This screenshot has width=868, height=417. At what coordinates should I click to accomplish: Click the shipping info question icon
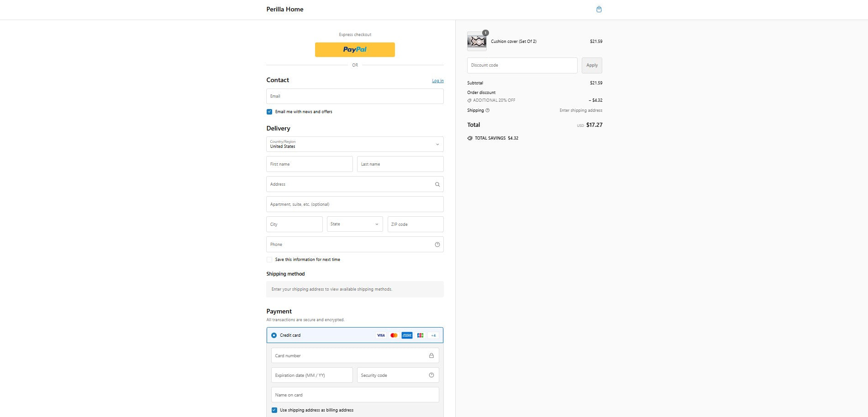click(x=487, y=110)
